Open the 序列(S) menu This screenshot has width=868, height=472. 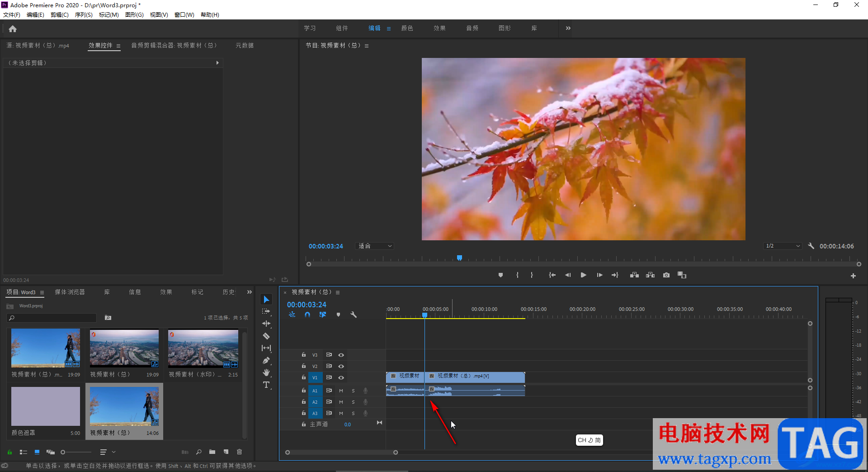84,15
